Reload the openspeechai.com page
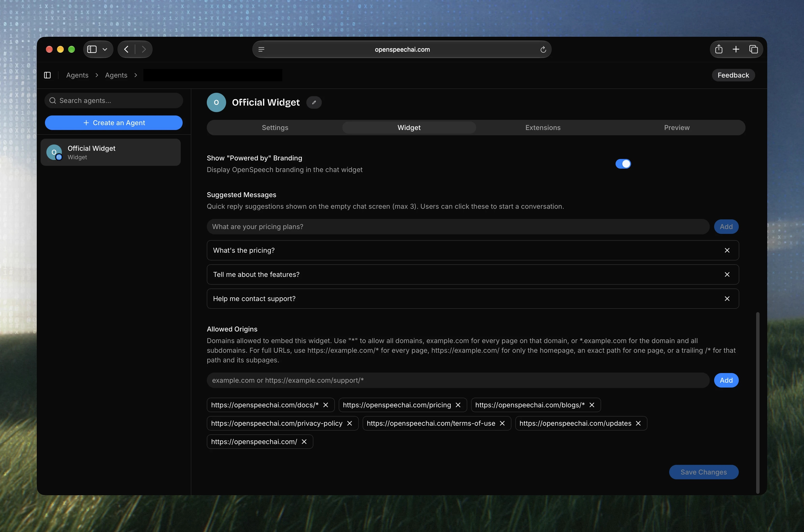The image size is (804, 532). (543, 50)
